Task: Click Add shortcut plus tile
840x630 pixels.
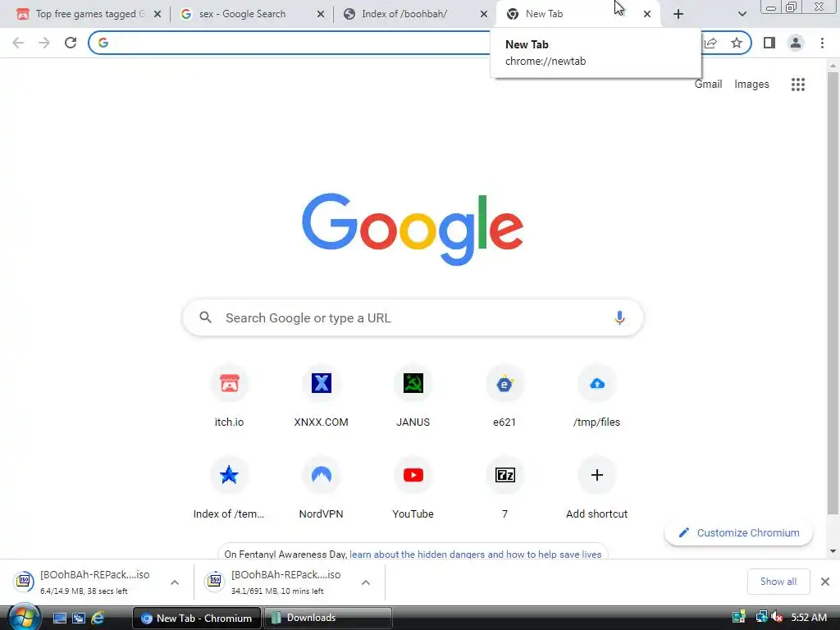Action: tap(597, 489)
